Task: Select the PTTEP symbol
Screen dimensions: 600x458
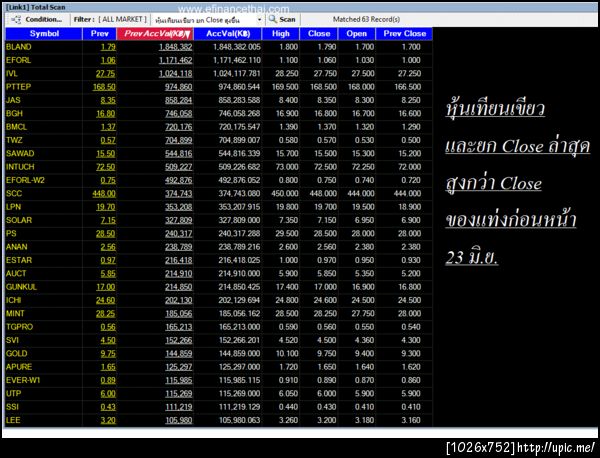Action: (18, 87)
